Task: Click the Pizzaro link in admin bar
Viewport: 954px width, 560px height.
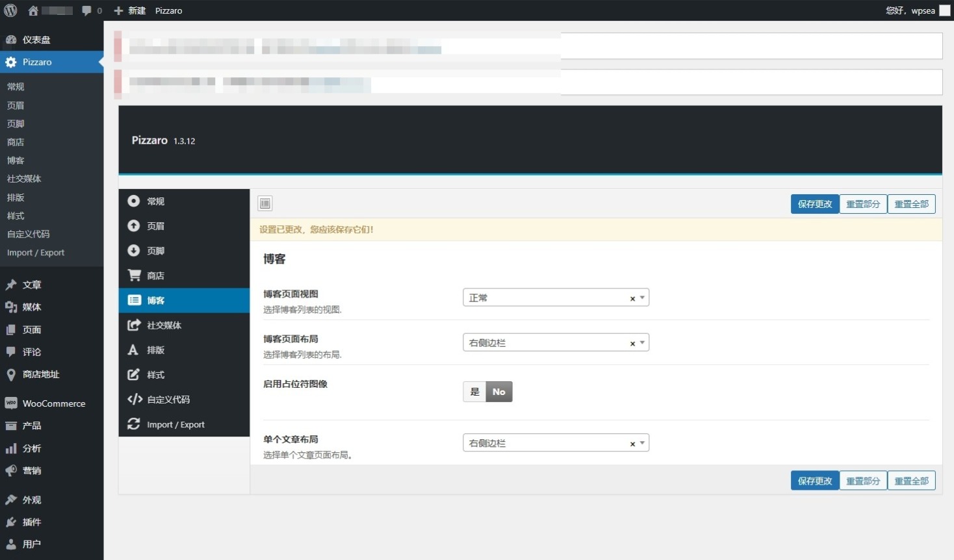Action: coord(168,10)
